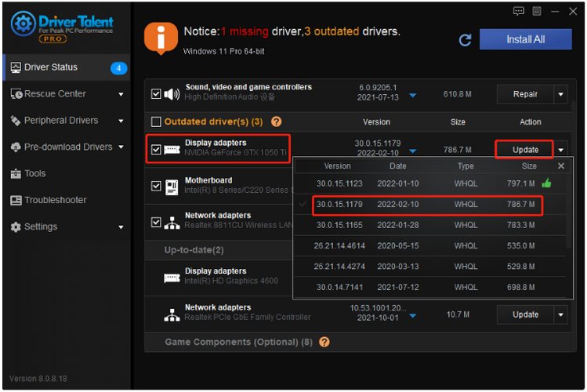Click the Driver Talent logo

(62, 27)
